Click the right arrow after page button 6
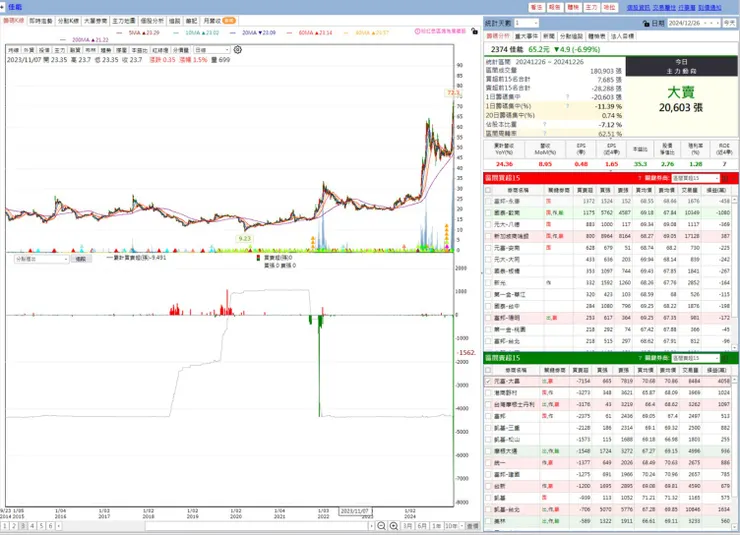Image resolution: width=740 pixels, height=535 pixels. (59, 526)
